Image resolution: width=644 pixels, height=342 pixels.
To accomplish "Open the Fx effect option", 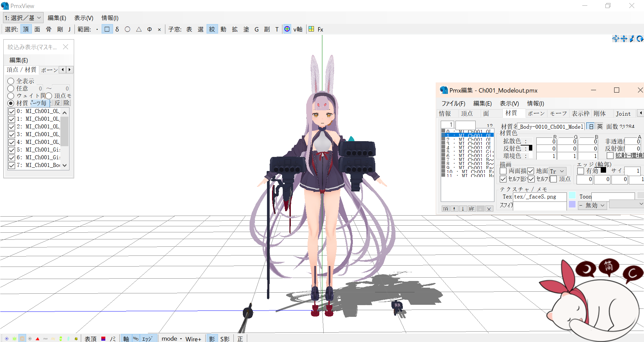I will coord(320,30).
